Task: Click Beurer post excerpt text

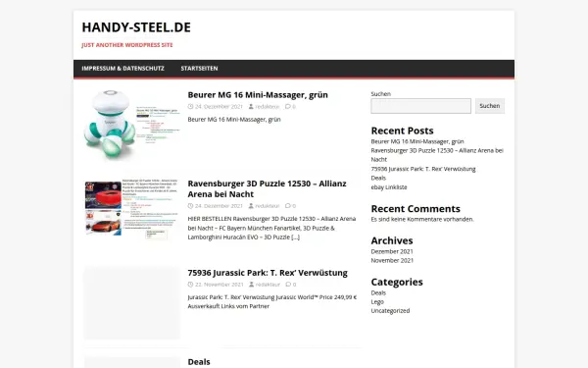Action: (234, 120)
